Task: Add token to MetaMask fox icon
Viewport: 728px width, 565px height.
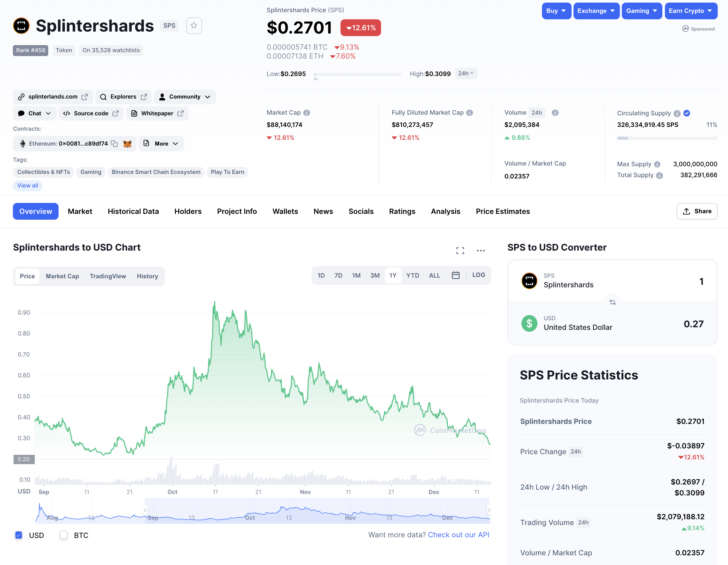Action: pos(127,144)
